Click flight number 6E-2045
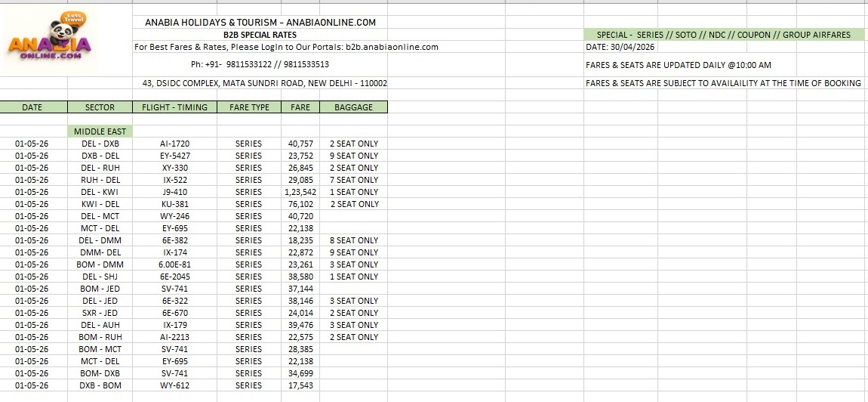This screenshot has width=868, height=402. point(174,277)
